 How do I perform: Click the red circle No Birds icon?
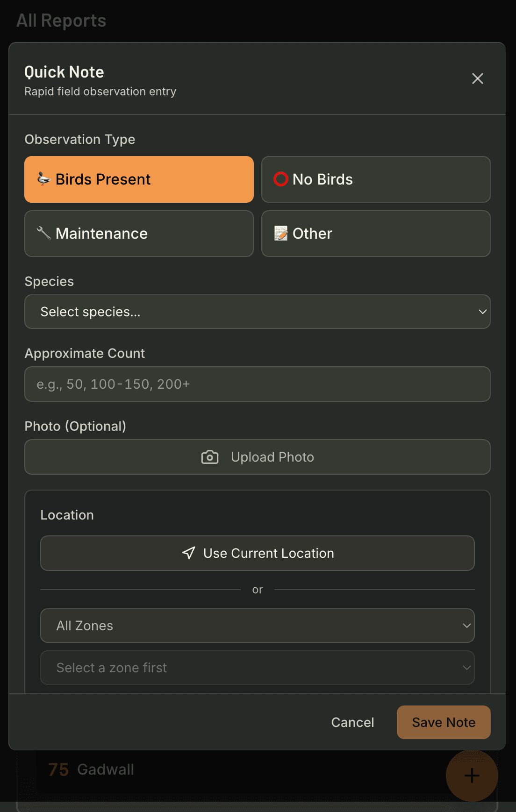pos(280,179)
